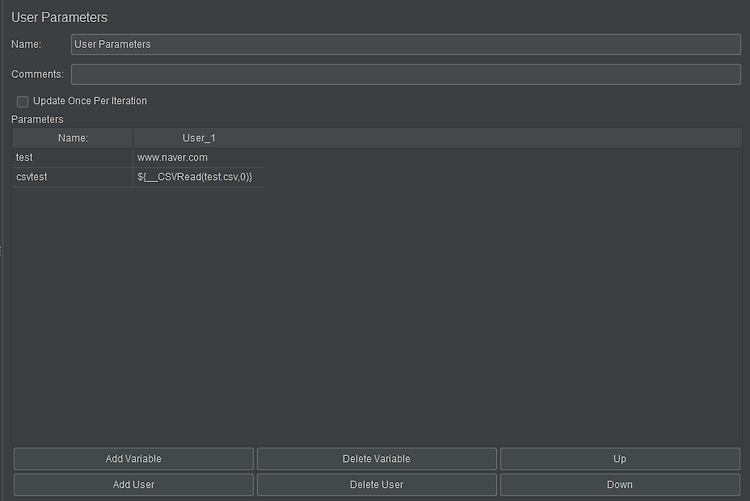Enable Update Once Per Iteration checkbox
This screenshot has width=750, height=501.
coord(22,101)
